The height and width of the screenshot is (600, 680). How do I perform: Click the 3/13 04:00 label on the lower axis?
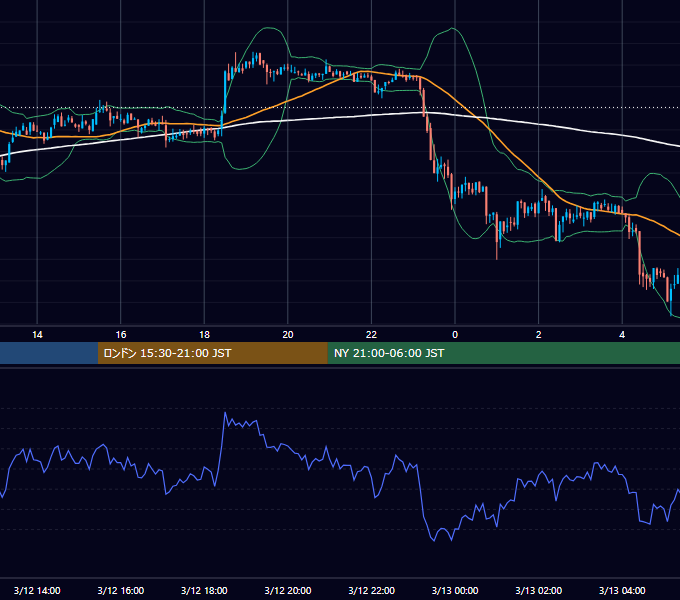622,590
